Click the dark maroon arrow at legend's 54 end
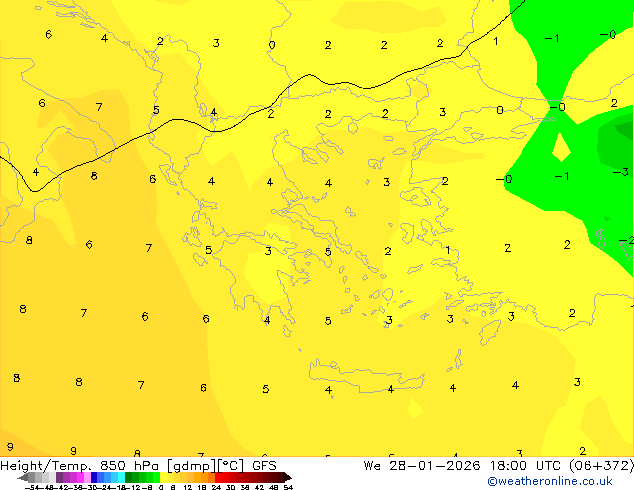This screenshot has width=634, height=490. point(288,477)
